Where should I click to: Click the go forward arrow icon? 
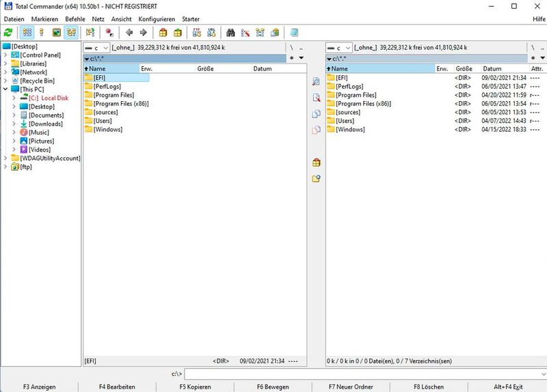[x=143, y=32]
